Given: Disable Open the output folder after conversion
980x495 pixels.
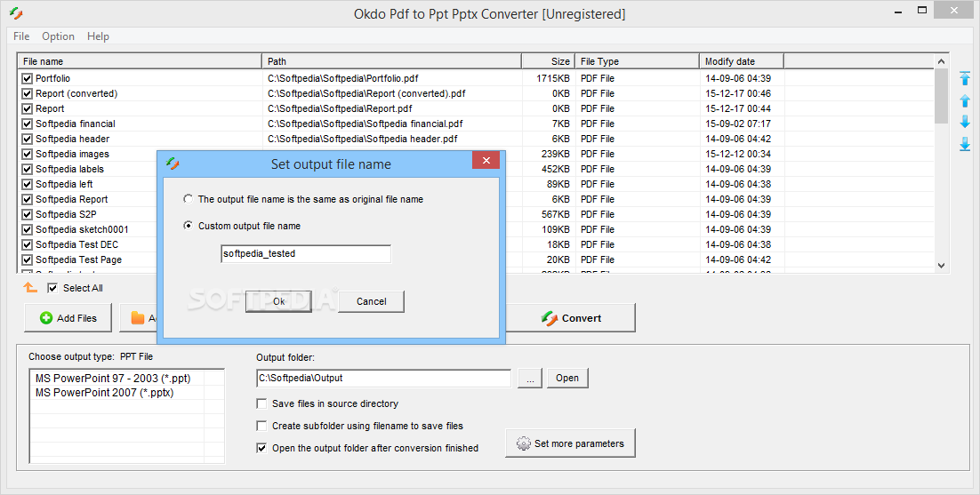Looking at the screenshot, I should [x=261, y=448].
